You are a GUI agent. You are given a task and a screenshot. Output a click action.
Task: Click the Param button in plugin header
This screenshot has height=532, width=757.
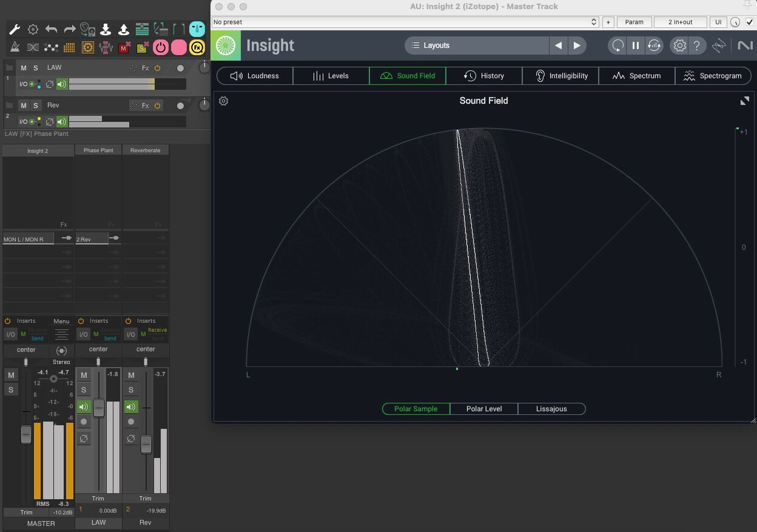[634, 22]
